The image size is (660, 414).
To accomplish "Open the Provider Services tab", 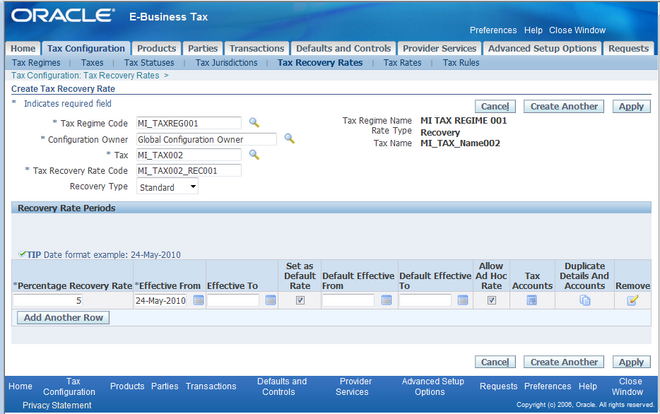I will coord(439,48).
